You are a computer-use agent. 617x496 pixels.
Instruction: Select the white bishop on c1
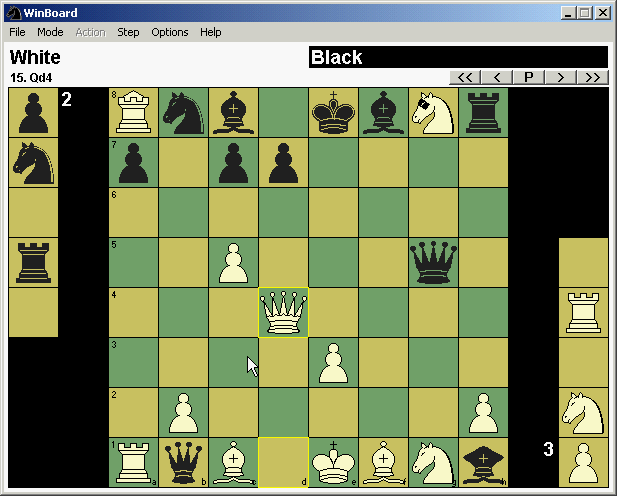click(x=233, y=463)
